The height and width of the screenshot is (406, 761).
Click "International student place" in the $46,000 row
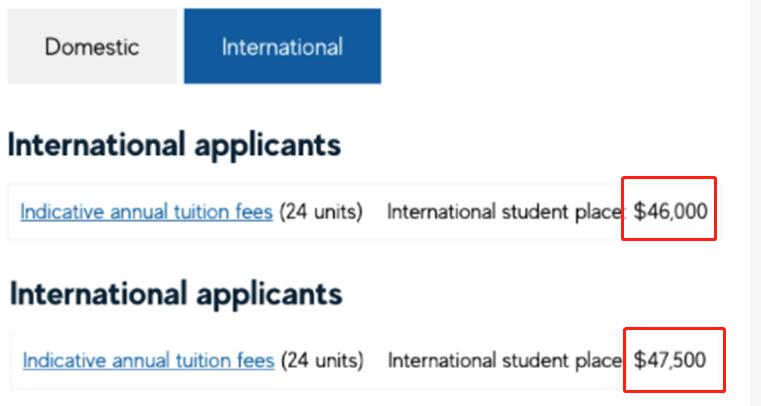(x=504, y=212)
